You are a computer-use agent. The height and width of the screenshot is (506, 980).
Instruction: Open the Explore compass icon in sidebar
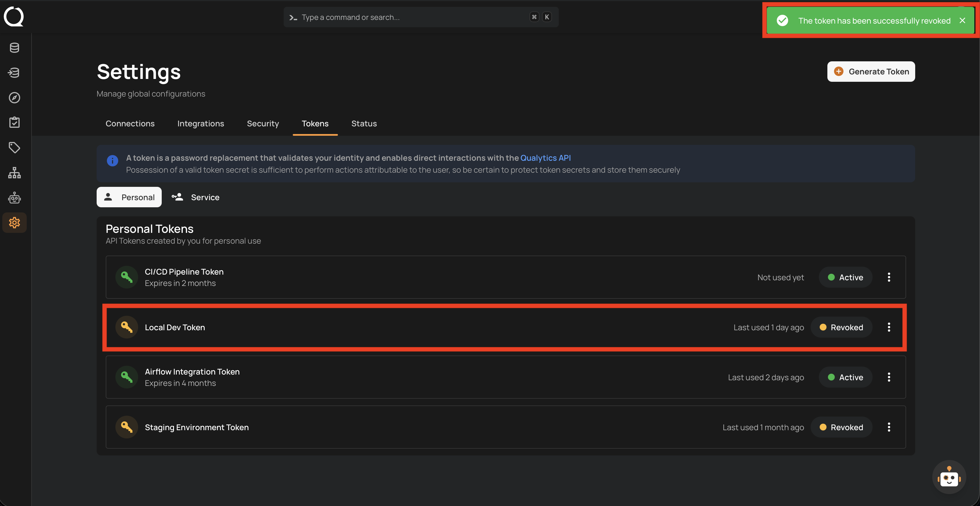[14, 98]
